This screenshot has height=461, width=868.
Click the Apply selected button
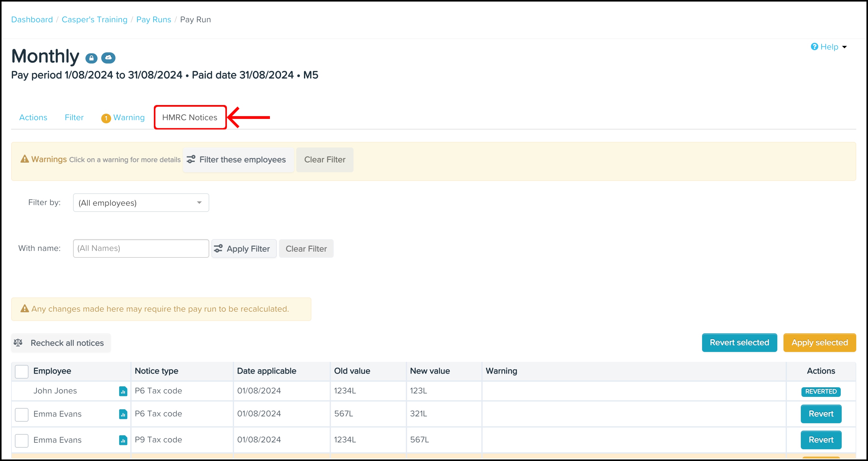click(x=819, y=342)
